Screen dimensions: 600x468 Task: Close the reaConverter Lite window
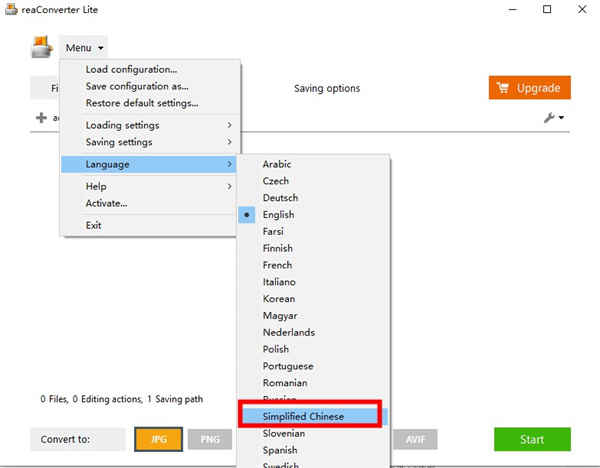(x=582, y=9)
